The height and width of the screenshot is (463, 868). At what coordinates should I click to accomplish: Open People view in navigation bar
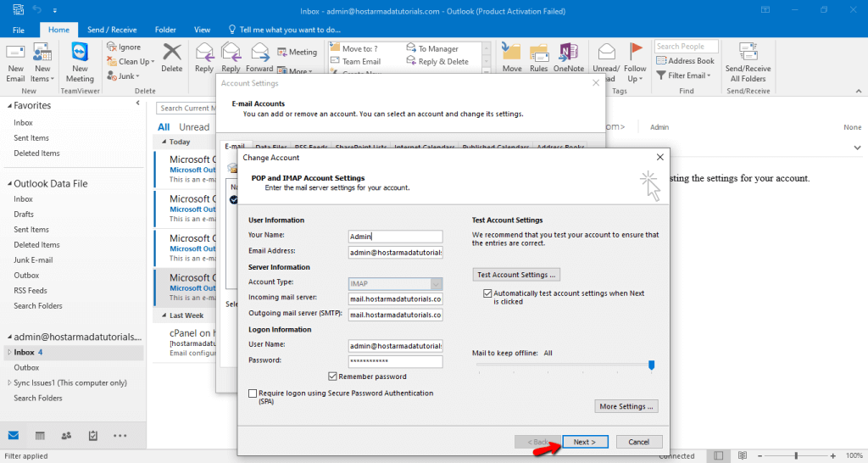click(x=66, y=436)
